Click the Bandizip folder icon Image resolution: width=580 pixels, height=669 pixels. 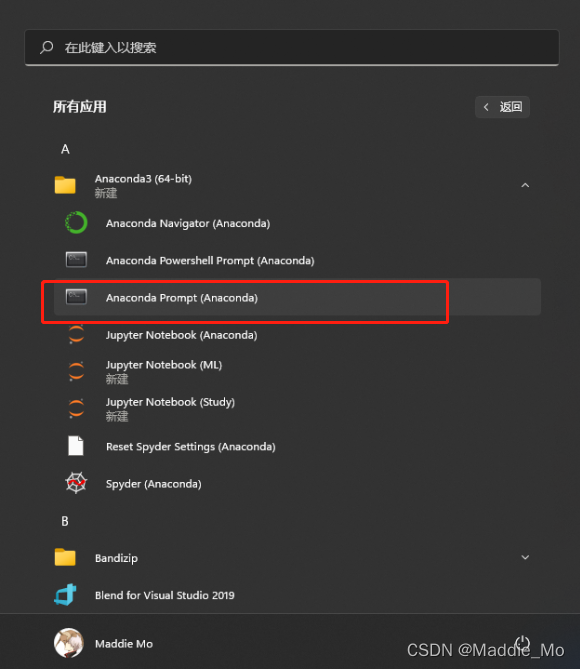click(65, 557)
